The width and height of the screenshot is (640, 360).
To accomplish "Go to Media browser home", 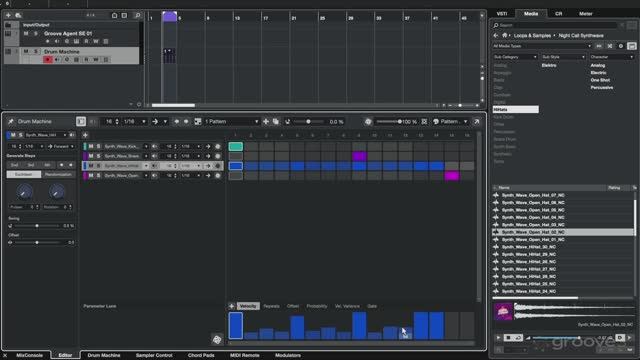I will click(x=505, y=36).
